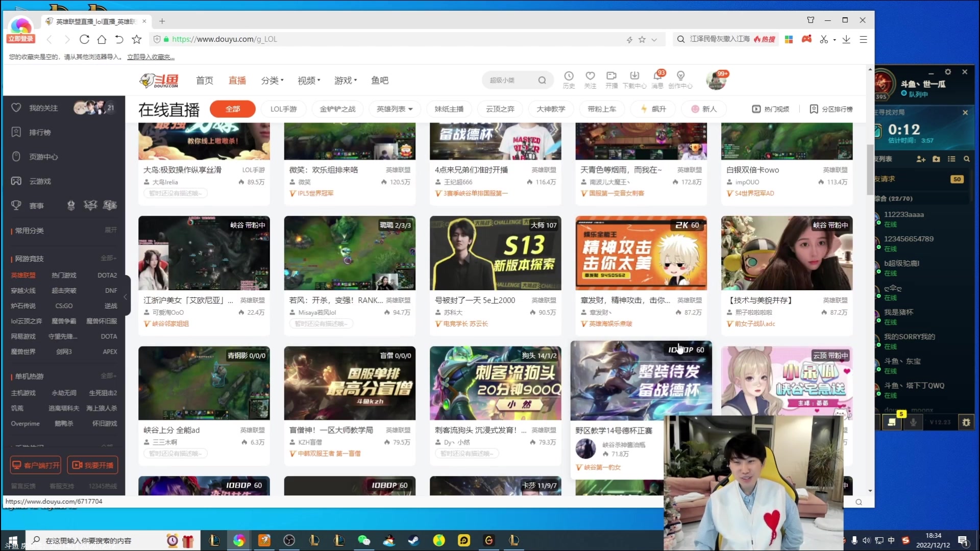Screen dimensions: 980x551
Task: Open the 鱼吧 navigation item
Action: (380, 80)
